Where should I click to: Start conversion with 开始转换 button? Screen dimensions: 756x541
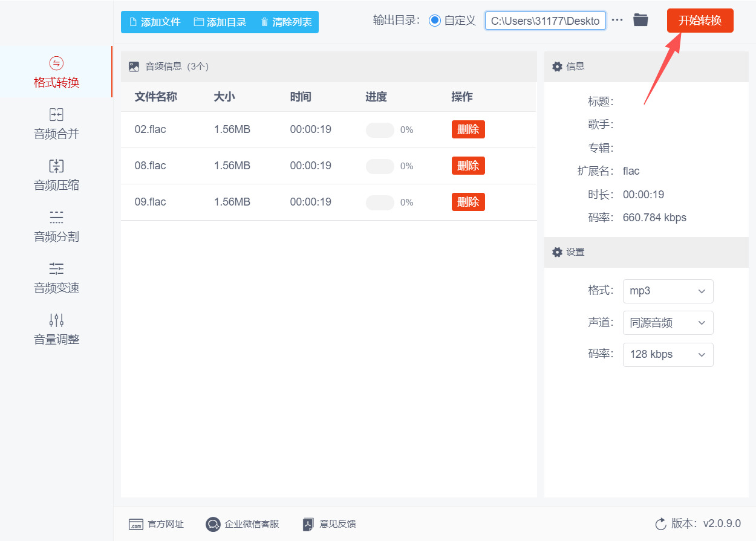tap(700, 21)
